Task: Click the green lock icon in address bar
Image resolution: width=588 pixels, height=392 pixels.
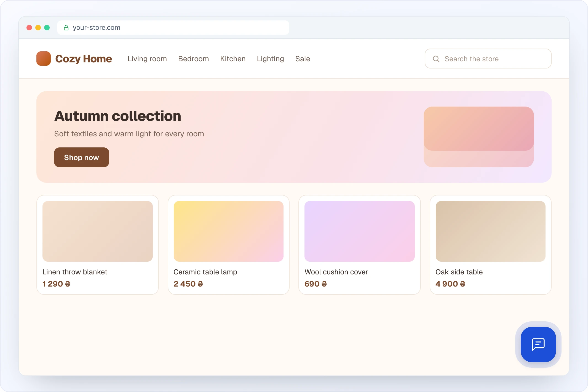Action: coord(66,28)
